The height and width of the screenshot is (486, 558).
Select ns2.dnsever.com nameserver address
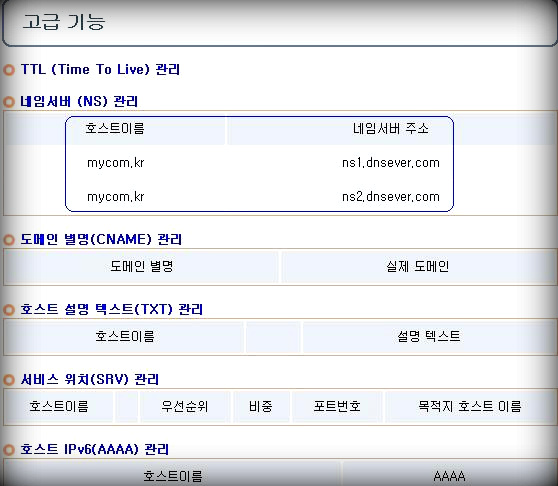point(391,197)
